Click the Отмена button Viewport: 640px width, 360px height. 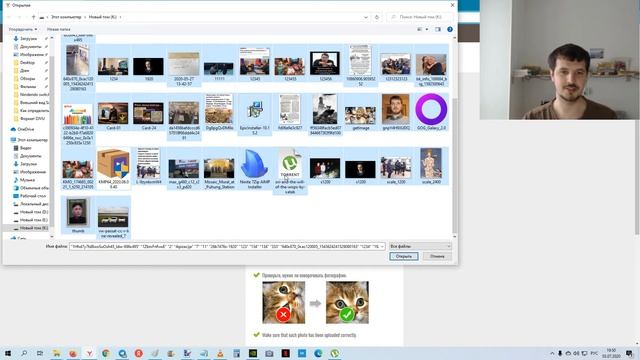pos(437,256)
